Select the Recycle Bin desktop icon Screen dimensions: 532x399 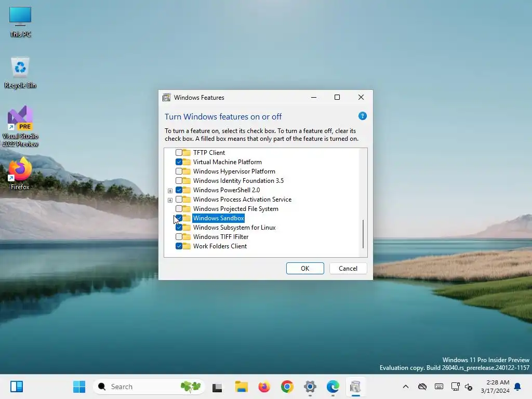click(x=20, y=73)
